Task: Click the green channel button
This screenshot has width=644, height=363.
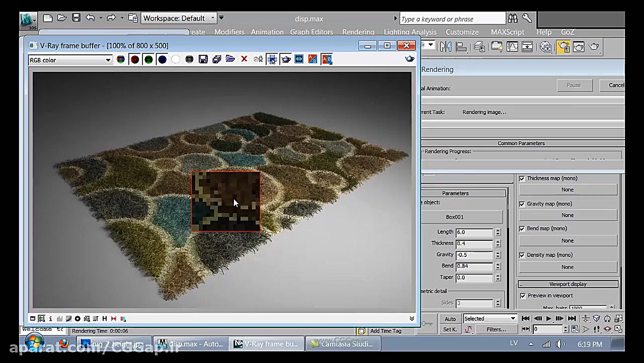Action: pos(148,59)
